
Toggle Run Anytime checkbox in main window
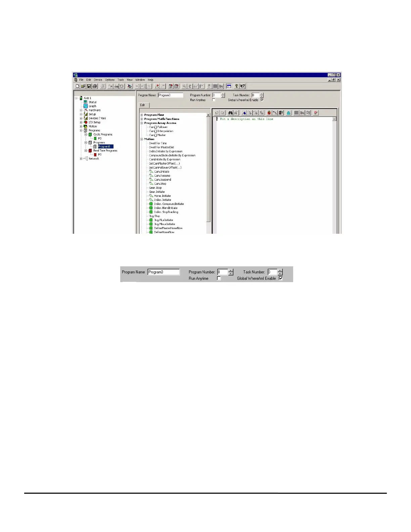coord(214,100)
